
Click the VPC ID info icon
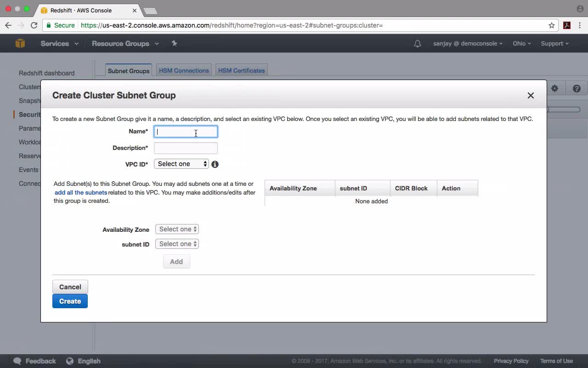point(215,164)
